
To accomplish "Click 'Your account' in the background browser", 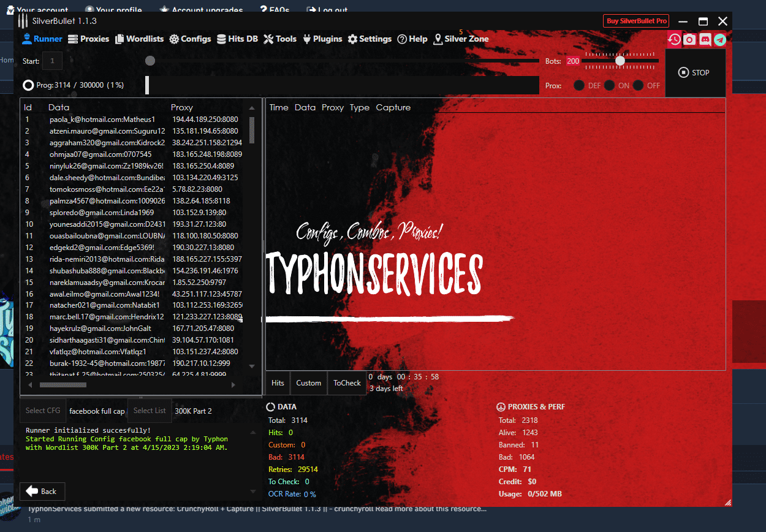I will point(37,10).
